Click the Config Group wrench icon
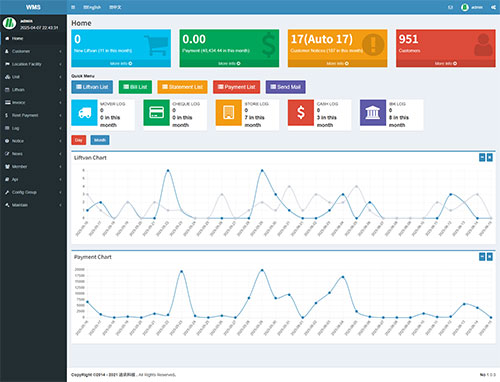The height and width of the screenshot is (382, 500). coord(7,192)
